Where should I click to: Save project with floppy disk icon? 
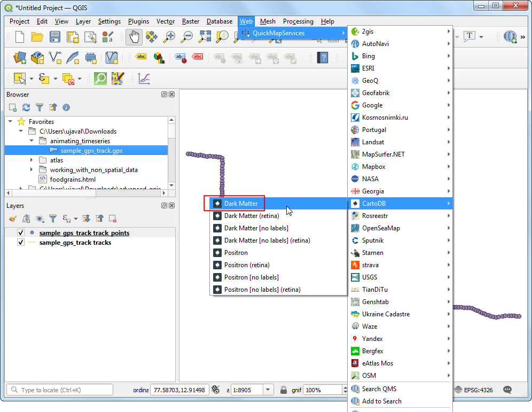54,37
